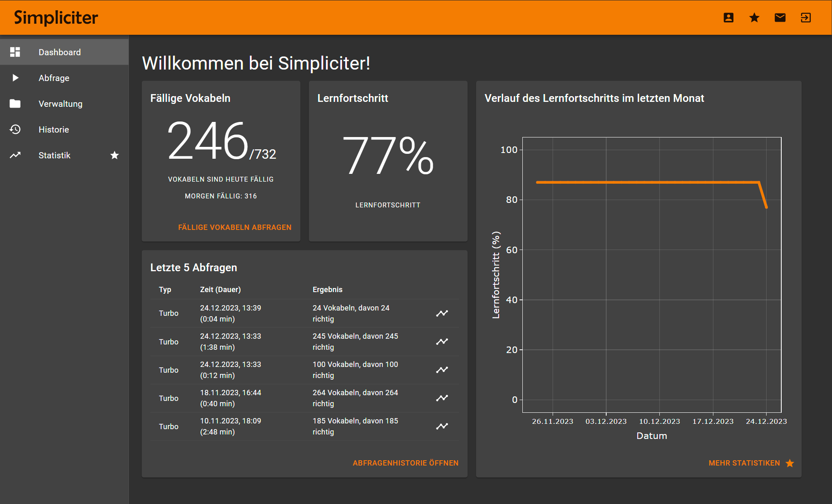Viewport: 832px width, 504px height.
Task: Click the star beside Statistik in sidebar
Action: coord(115,155)
